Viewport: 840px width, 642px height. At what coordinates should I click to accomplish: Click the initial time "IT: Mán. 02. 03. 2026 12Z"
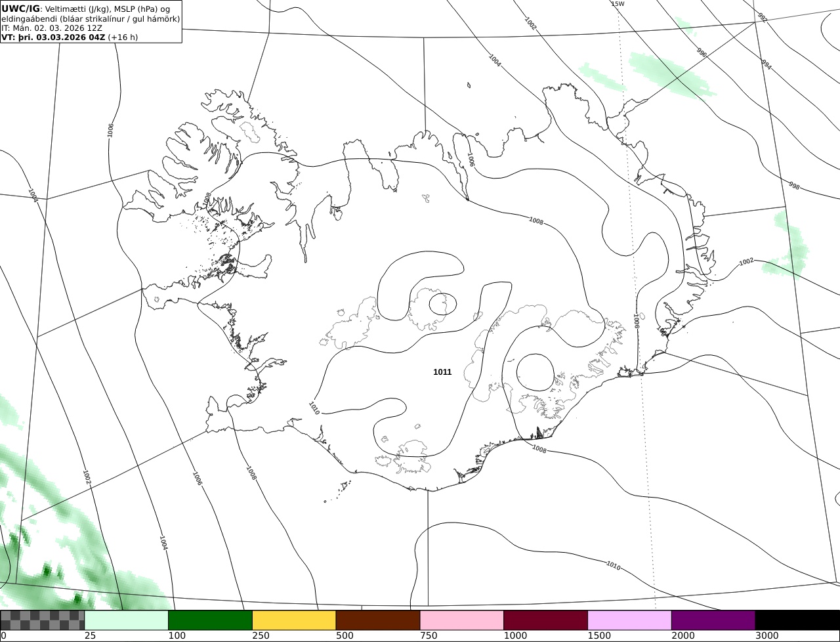pyautogui.click(x=52, y=28)
